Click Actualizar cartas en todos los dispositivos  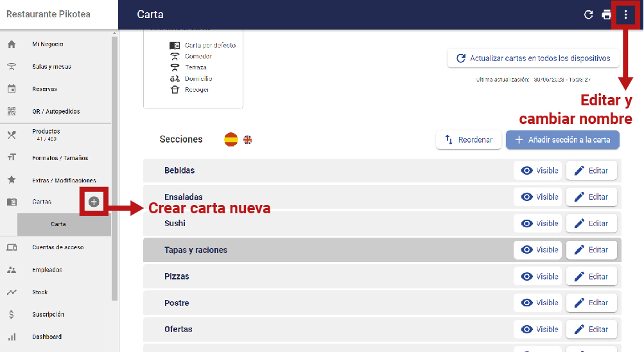click(533, 58)
